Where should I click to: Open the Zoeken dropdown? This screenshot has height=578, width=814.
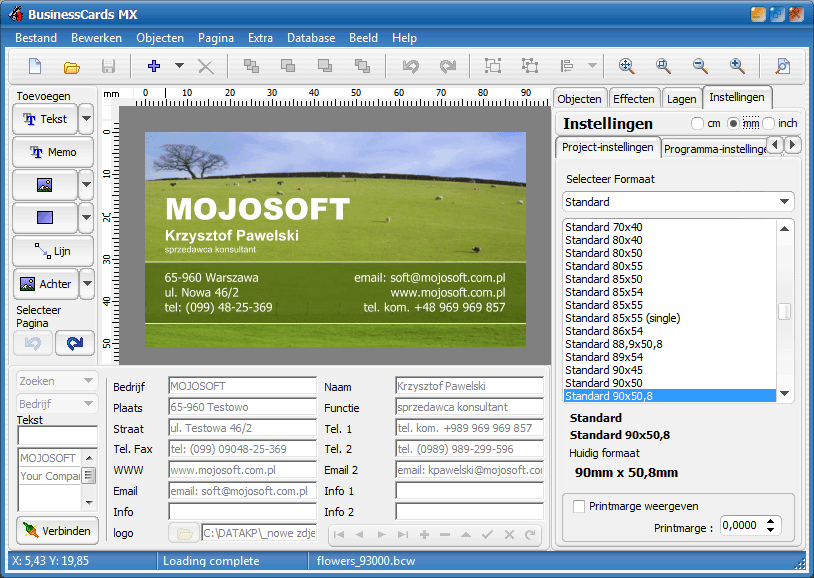[57, 381]
